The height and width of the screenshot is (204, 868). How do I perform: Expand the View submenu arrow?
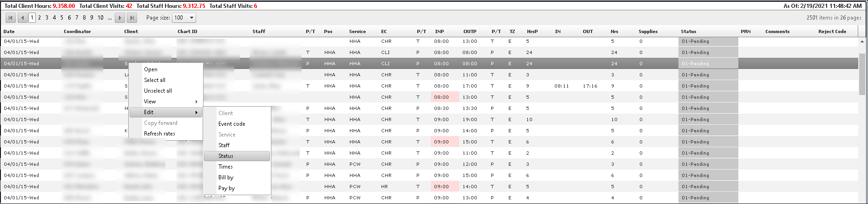(197, 102)
